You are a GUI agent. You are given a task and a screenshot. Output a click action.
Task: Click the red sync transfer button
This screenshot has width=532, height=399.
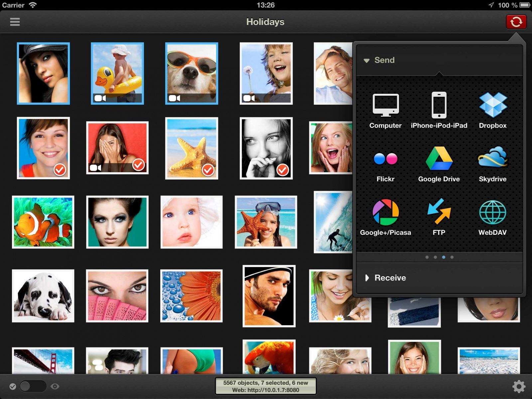[516, 22]
